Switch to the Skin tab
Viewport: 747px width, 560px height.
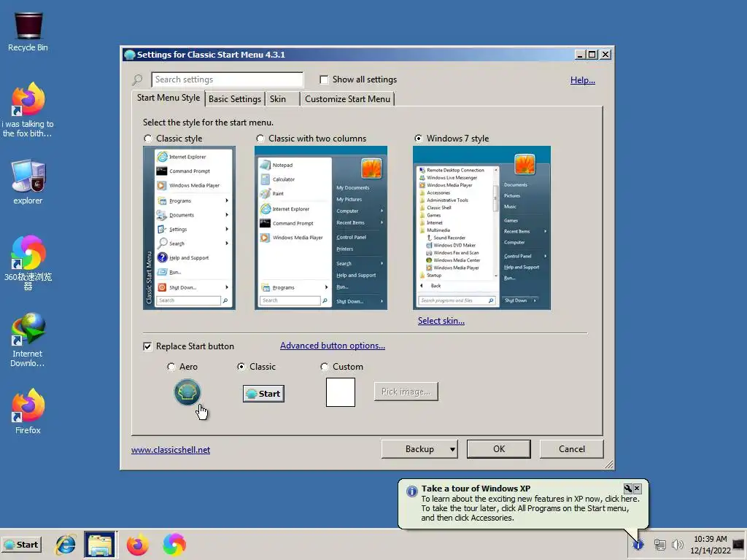[278, 98]
